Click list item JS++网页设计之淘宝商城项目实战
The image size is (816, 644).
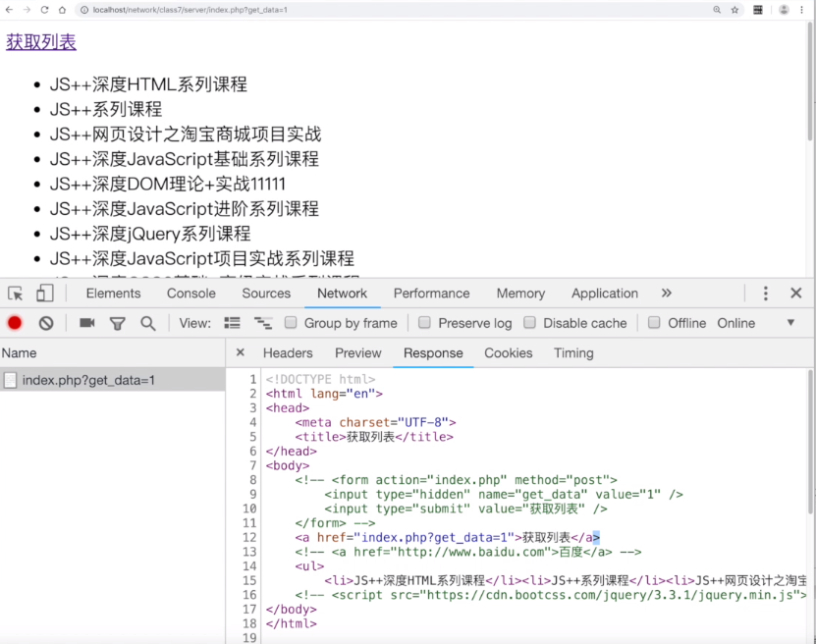pyautogui.click(x=186, y=134)
